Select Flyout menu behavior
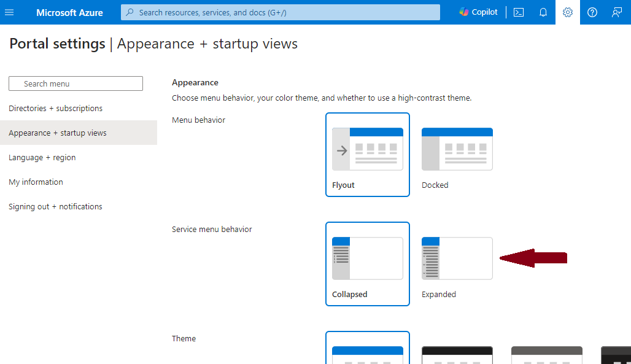 tap(368, 155)
